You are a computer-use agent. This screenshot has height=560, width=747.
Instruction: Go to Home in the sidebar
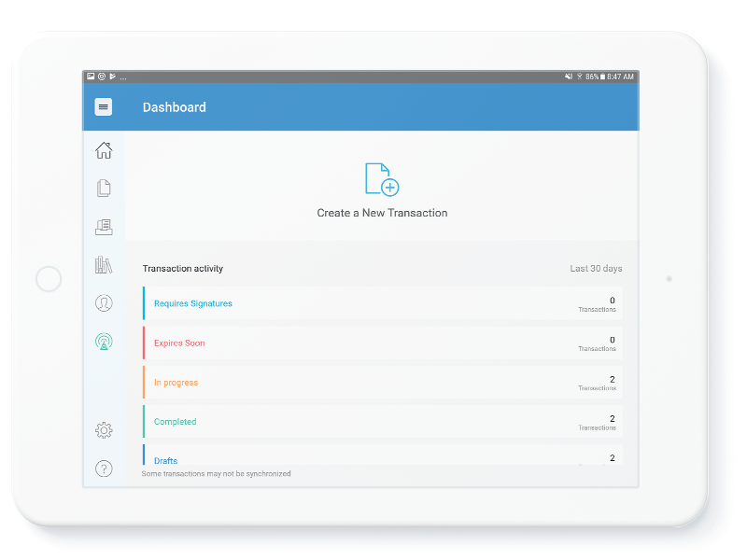[104, 150]
